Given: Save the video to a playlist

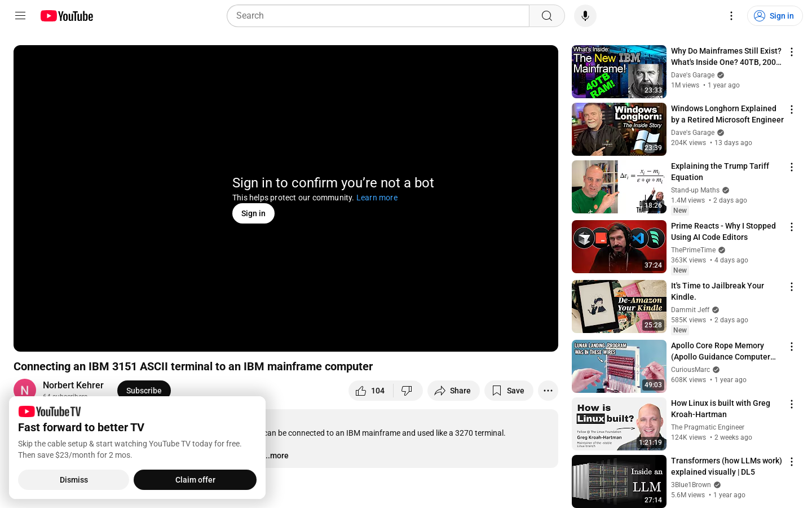Looking at the screenshot, I should [509, 391].
